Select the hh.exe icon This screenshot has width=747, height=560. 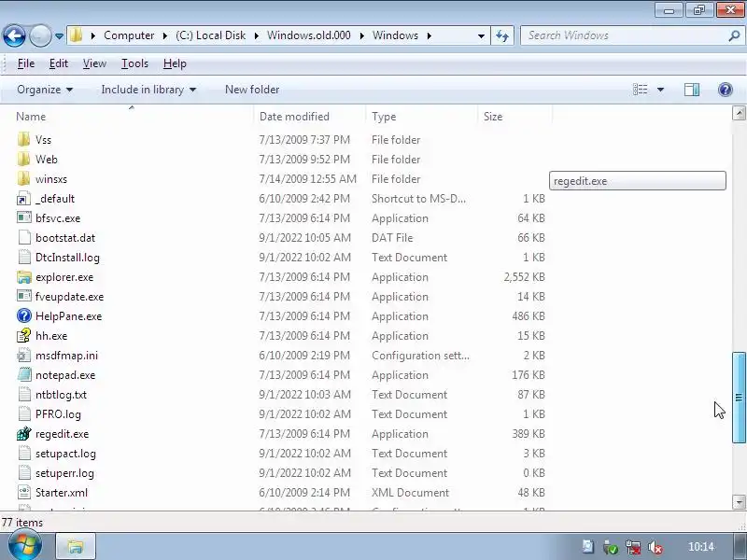[24, 336]
